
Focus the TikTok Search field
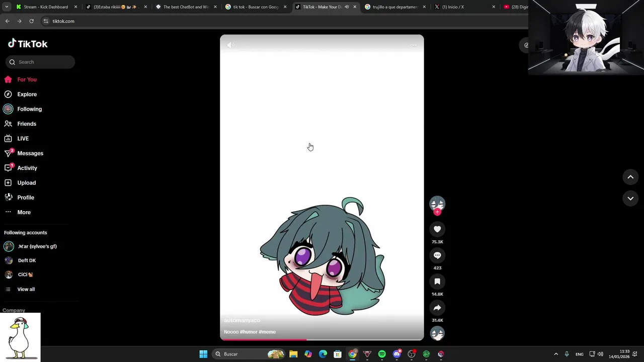point(40,62)
